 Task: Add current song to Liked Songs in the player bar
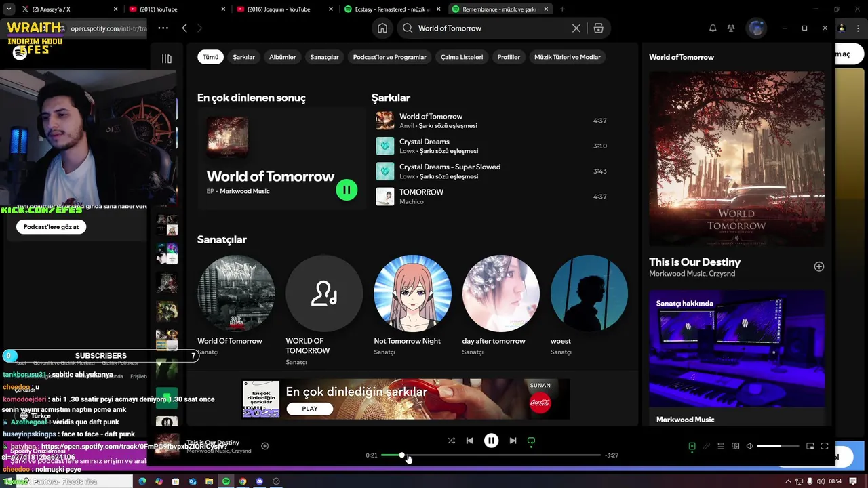coord(265,446)
